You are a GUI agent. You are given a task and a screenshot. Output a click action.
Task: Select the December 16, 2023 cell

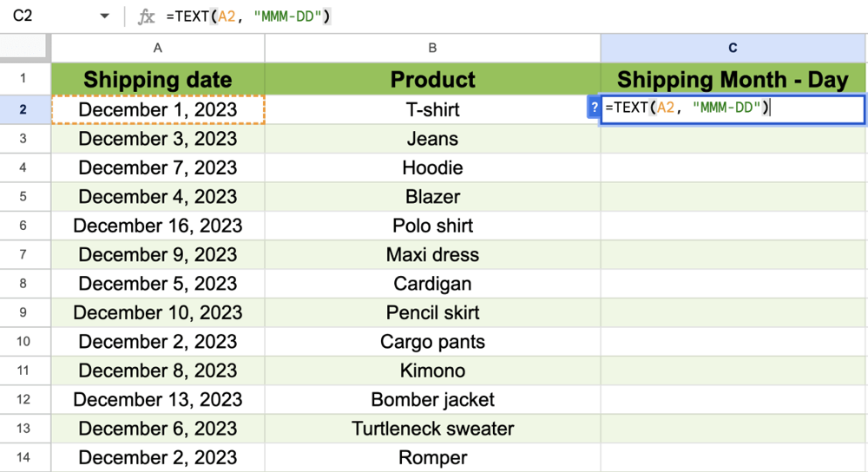pos(157,226)
